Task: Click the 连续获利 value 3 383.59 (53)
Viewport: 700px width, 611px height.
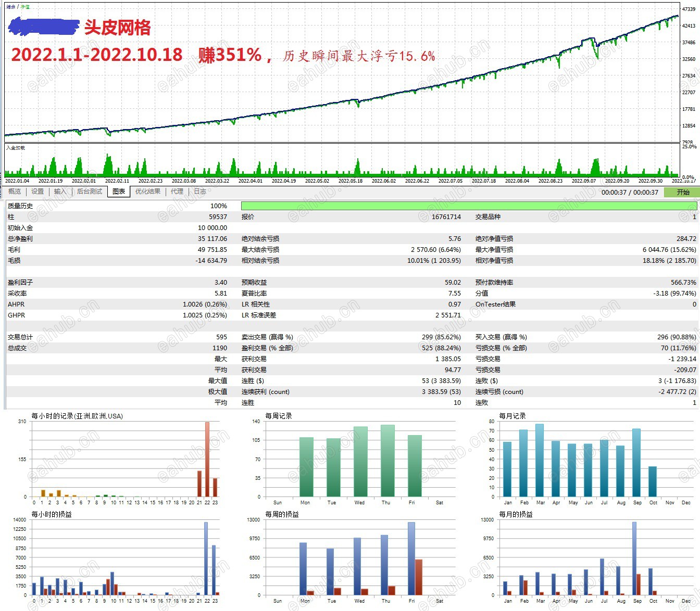Action: pyautogui.click(x=442, y=392)
